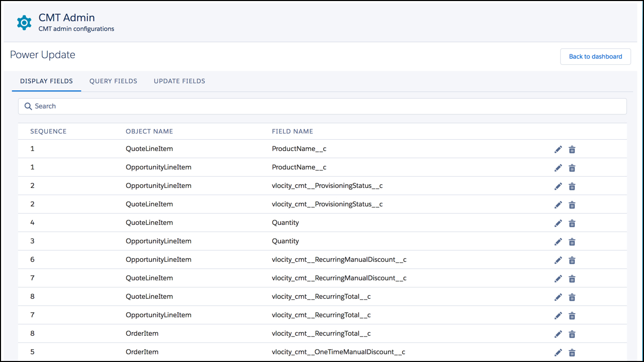Delete OpportunityLineItem RecurringManualDiscount row

[x=572, y=260]
